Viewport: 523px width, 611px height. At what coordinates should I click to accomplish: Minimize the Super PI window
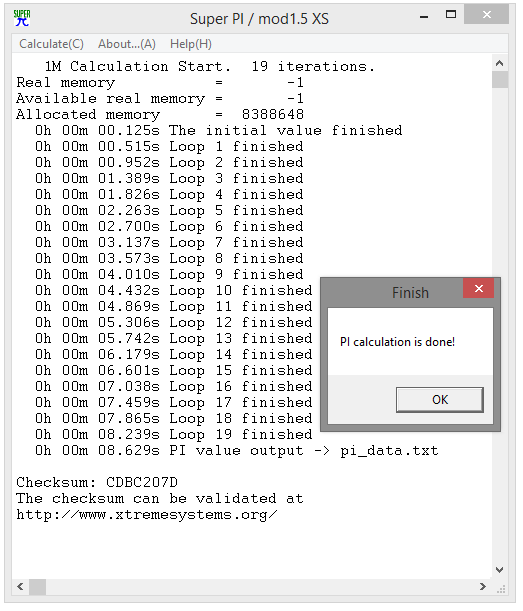424,17
